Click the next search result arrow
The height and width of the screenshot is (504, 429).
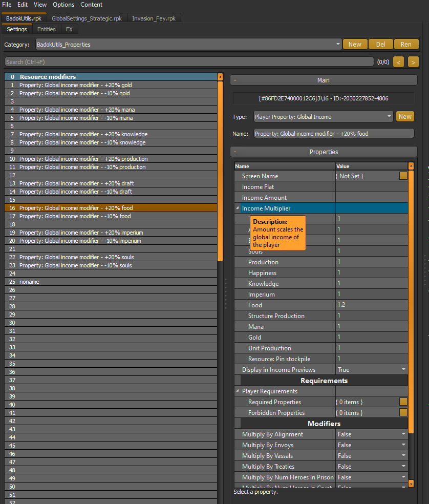point(412,61)
